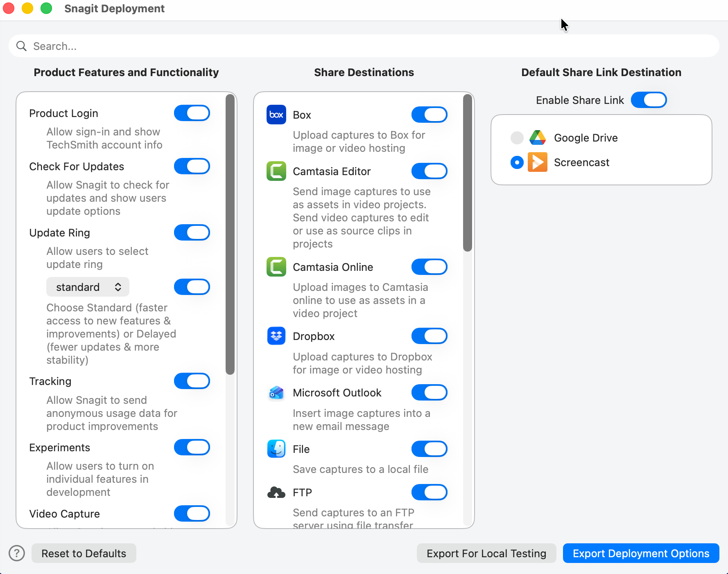Click the FTP cloud upload icon

point(276,492)
